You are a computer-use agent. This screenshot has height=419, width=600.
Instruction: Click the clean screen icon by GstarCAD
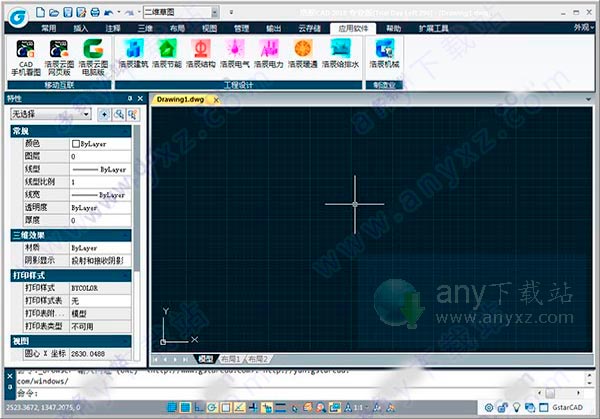(x=543, y=408)
